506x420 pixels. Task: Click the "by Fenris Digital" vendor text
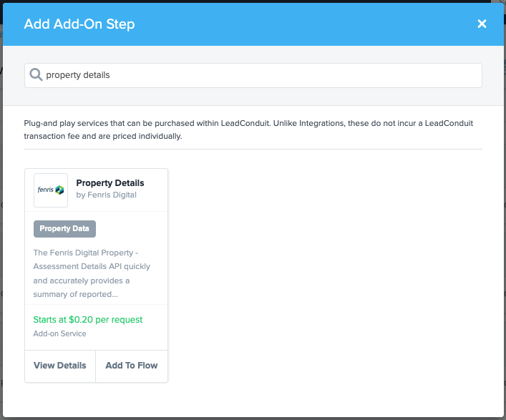106,195
